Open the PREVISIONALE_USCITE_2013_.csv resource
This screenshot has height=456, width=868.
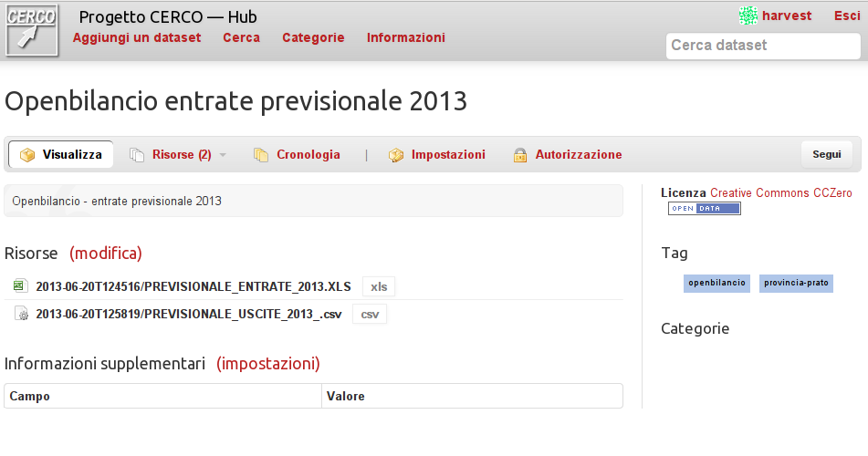(189, 314)
